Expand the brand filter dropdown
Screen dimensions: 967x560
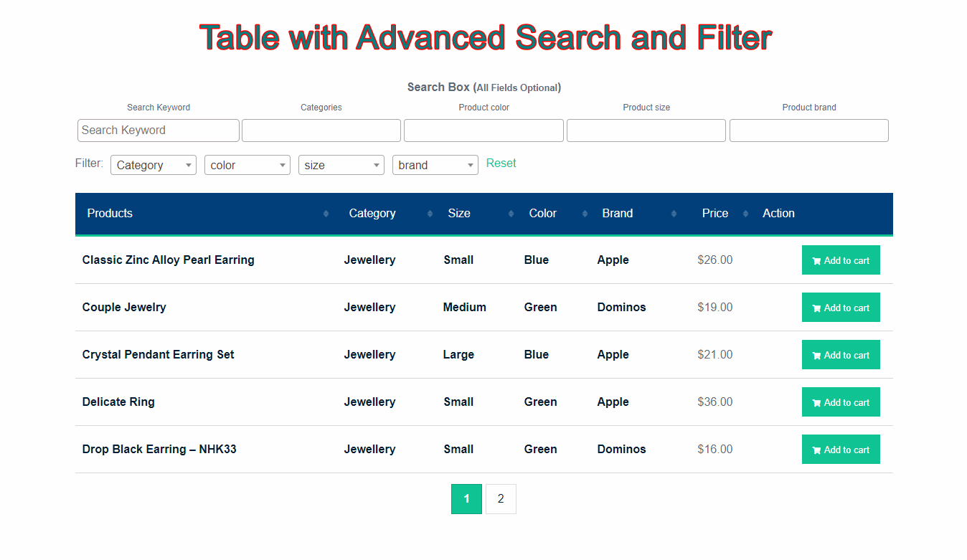[435, 165]
